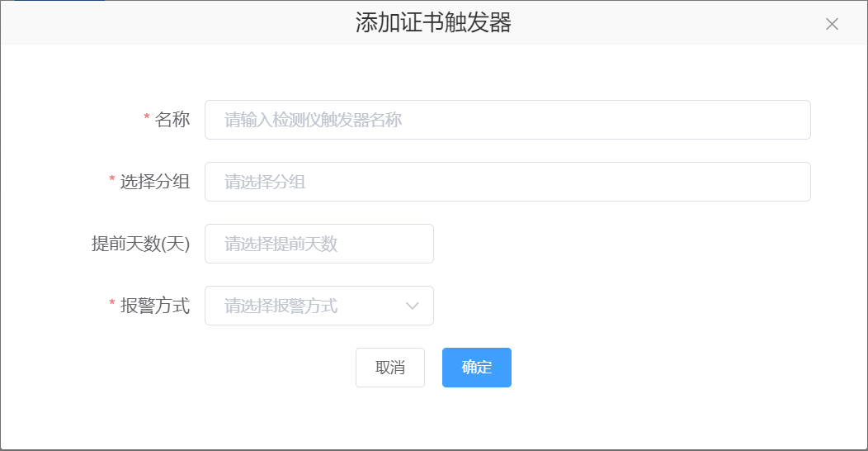Screen dimensions: 868x451
Task: Click the blank area below the 确定 button
Action: pyautogui.click(x=477, y=417)
